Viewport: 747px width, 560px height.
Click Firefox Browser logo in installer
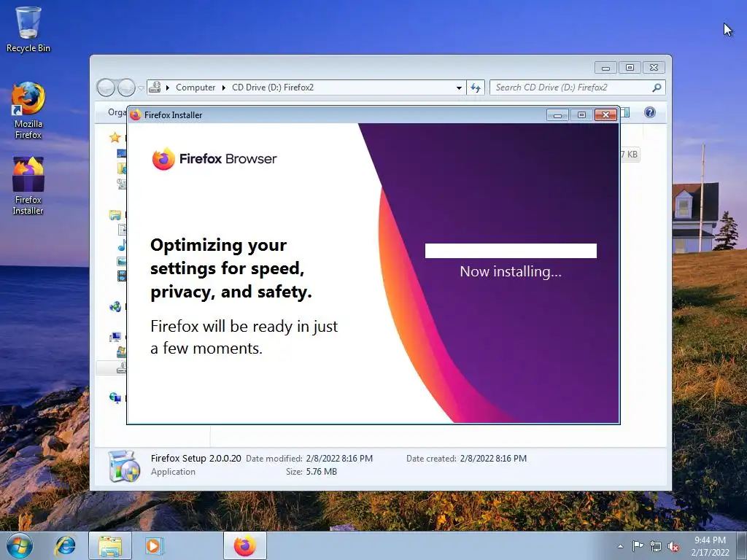click(x=214, y=158)
